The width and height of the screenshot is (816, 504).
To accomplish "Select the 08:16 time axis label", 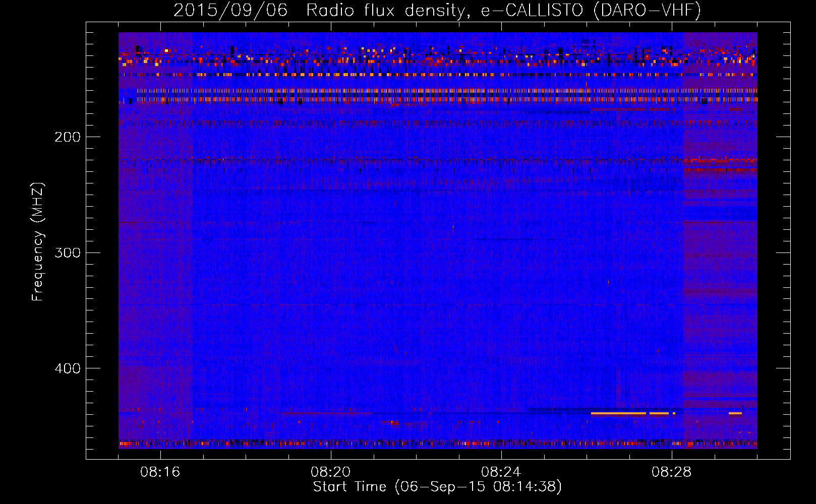I will tap(160, 472).
